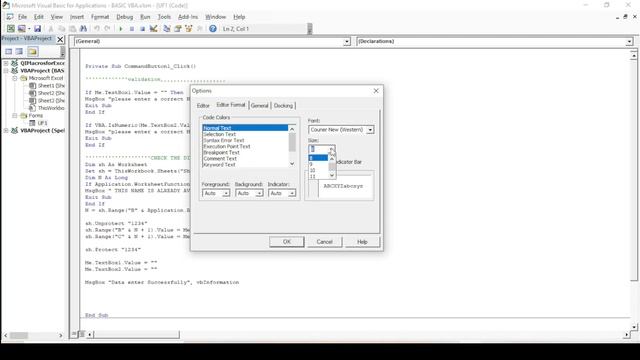Viewport: 640px width, 360px height.
Task: Click the Reset stop icon
Action: pyautogui.click(x=142, y=29)
